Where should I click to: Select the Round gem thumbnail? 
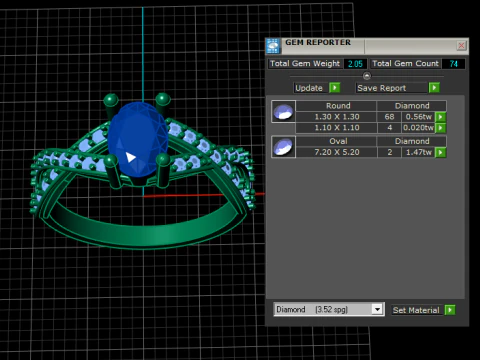coord(283,112)
